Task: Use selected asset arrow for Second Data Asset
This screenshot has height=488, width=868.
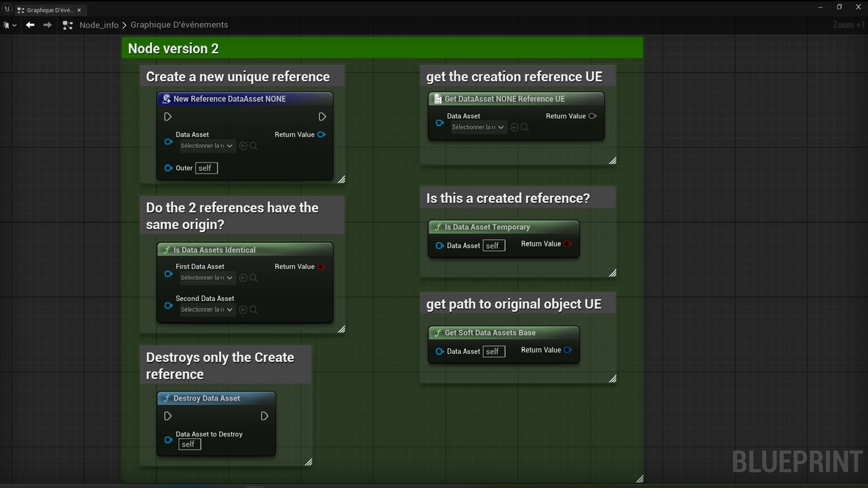Action: click(243, 310)
